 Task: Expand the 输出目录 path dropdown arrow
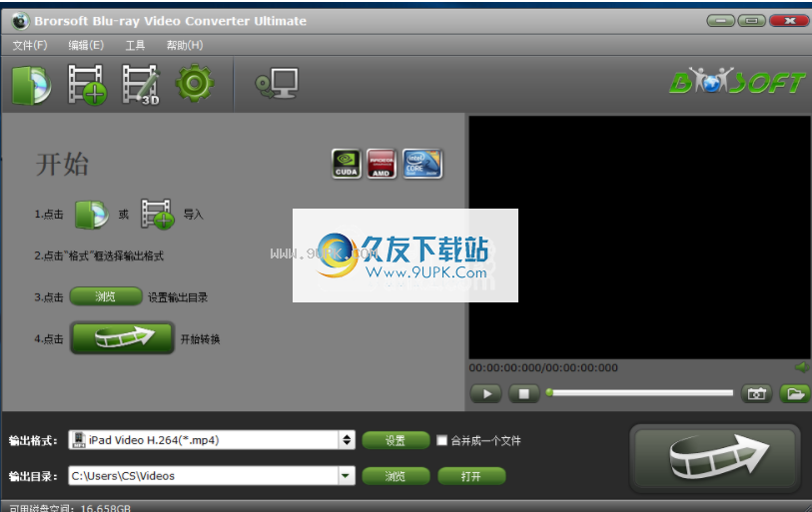(346, 476)
